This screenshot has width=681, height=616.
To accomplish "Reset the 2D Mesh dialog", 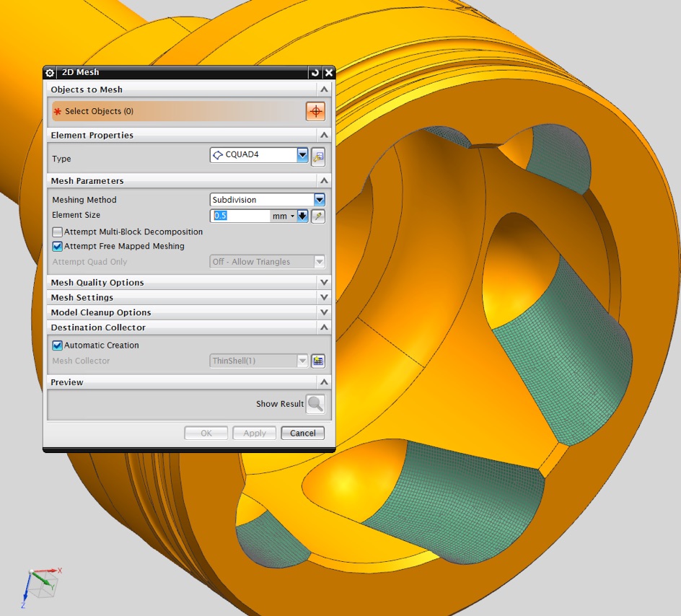I will pos(315,73).
